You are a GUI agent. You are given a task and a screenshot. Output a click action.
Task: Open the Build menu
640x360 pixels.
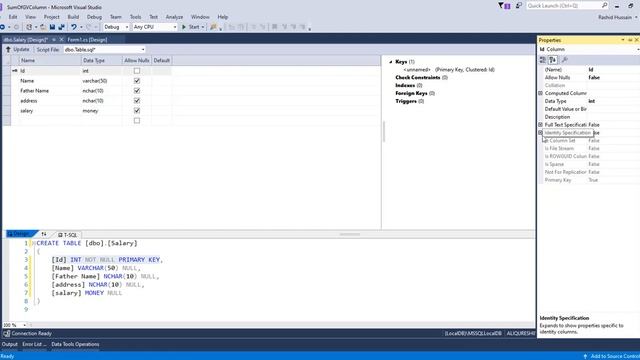pos(73,17)
